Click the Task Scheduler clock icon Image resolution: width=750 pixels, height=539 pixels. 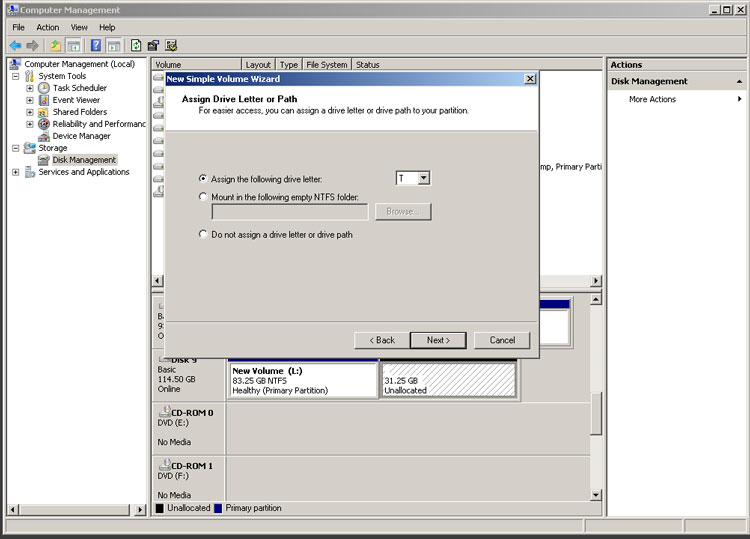[44, 88]
